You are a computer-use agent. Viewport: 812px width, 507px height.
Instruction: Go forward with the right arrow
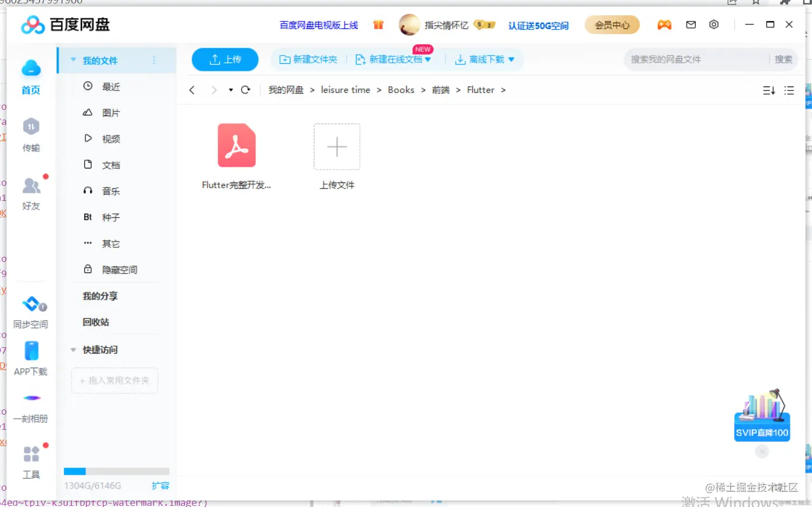pyautogui.click(x=214, y=90)
